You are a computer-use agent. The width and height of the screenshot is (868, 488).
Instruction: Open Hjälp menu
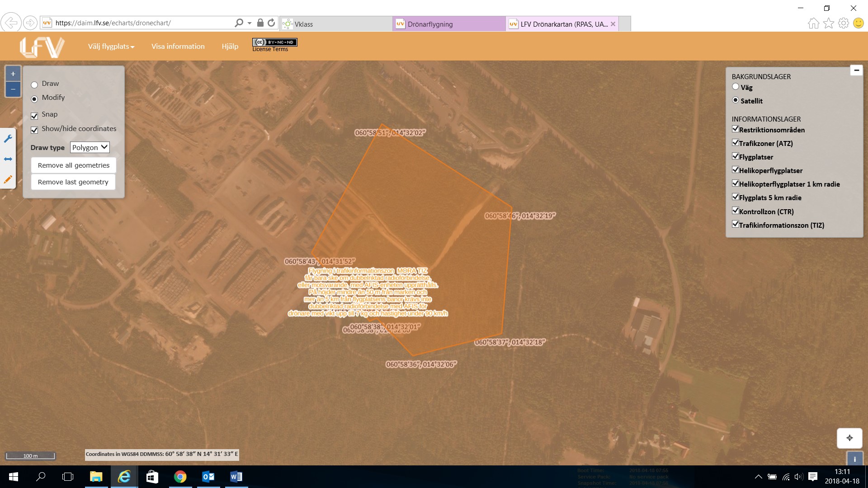(230, 47)
